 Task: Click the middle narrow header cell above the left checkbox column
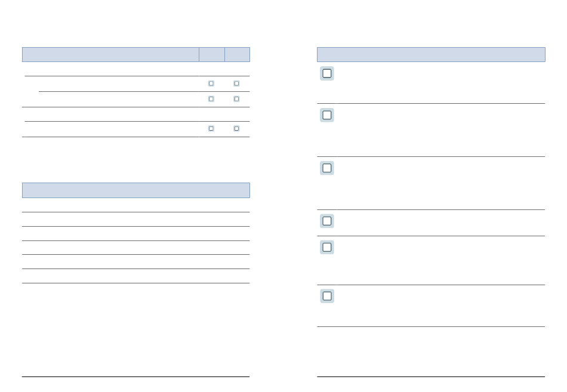click(x=212, y=54)
